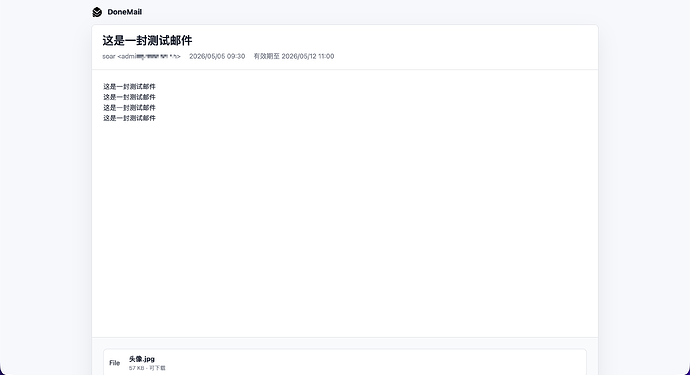Click the expiry text 有效期至 2026/05/12 11:00
Viewport: 690px width, 375px height.
294,56
